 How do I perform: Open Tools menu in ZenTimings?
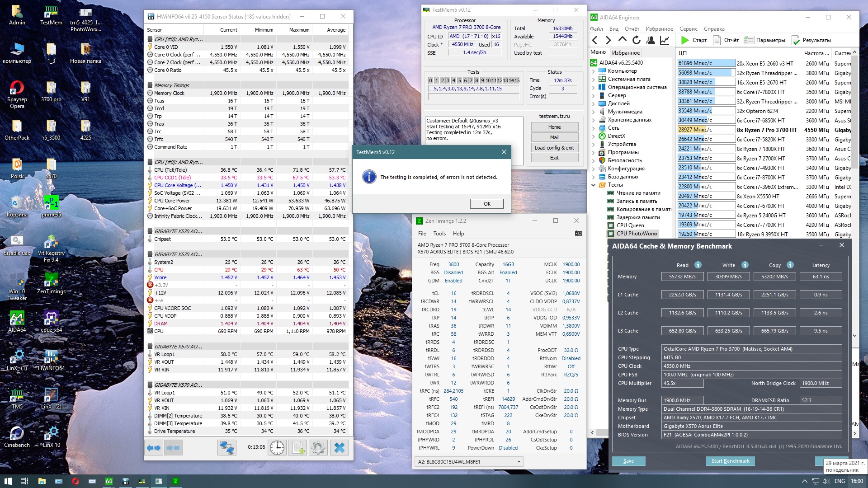click(439, 234)
